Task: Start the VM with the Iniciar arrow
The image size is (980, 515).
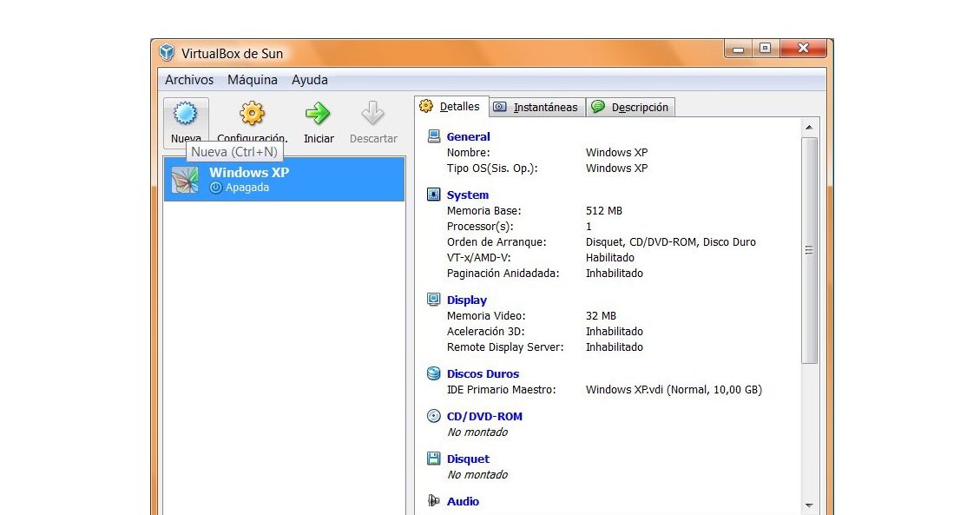Action: point(318,113)
